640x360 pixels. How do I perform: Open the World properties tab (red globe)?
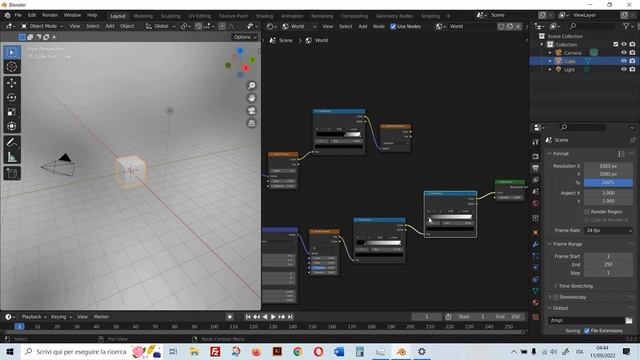click(x=536, y=204)
